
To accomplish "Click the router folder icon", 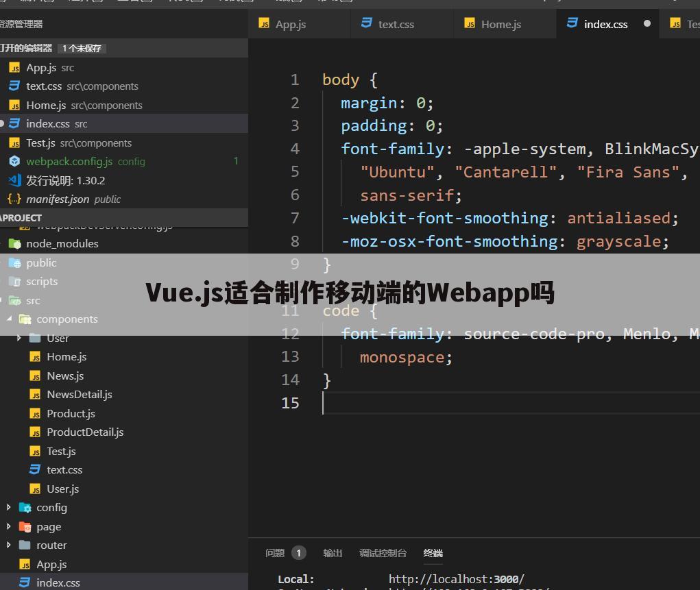I will tap(25, 545).
